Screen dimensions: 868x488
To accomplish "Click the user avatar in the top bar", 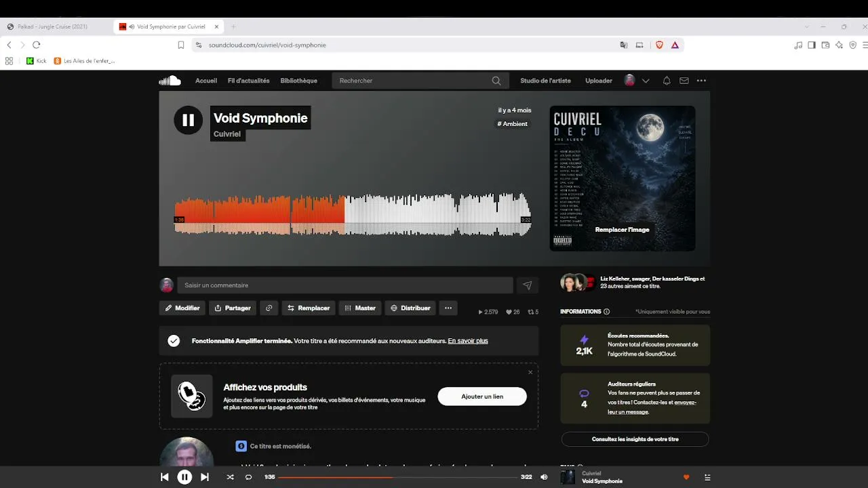I will tap(629, 81).
